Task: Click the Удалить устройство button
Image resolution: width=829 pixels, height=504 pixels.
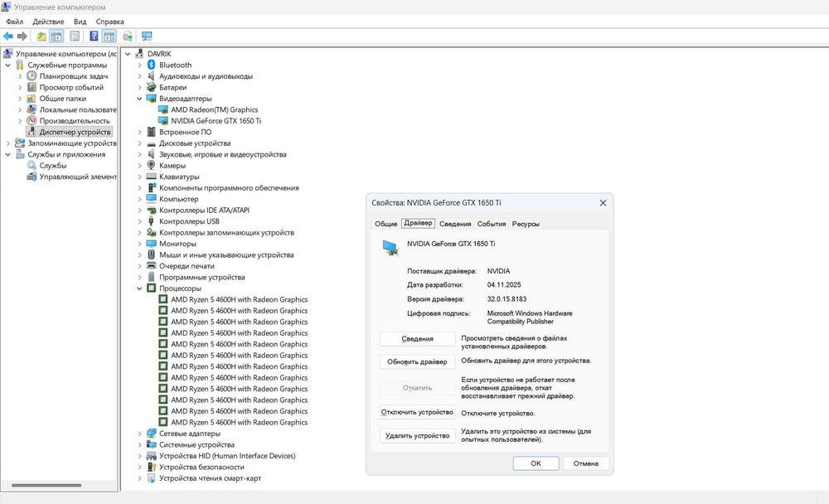Action: click(x=417, y=436)
